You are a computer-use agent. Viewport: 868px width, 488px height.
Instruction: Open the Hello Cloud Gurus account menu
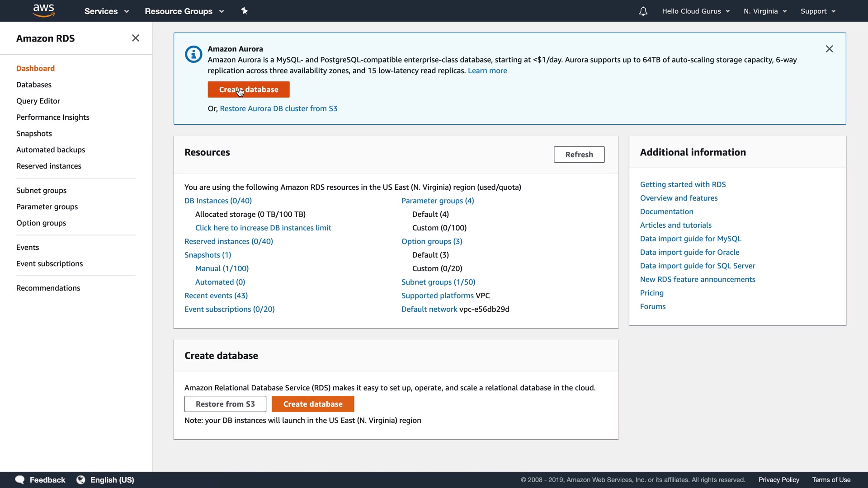point(695,11)
